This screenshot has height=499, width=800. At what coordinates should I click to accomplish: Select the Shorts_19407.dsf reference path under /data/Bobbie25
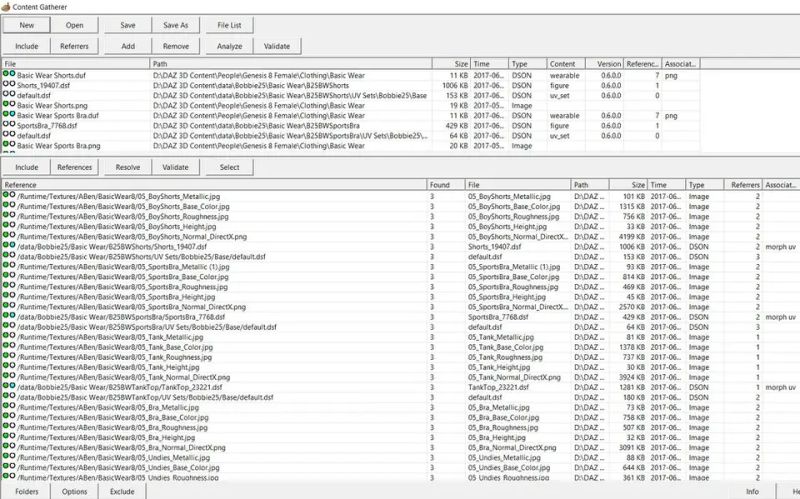coord(112,246)
